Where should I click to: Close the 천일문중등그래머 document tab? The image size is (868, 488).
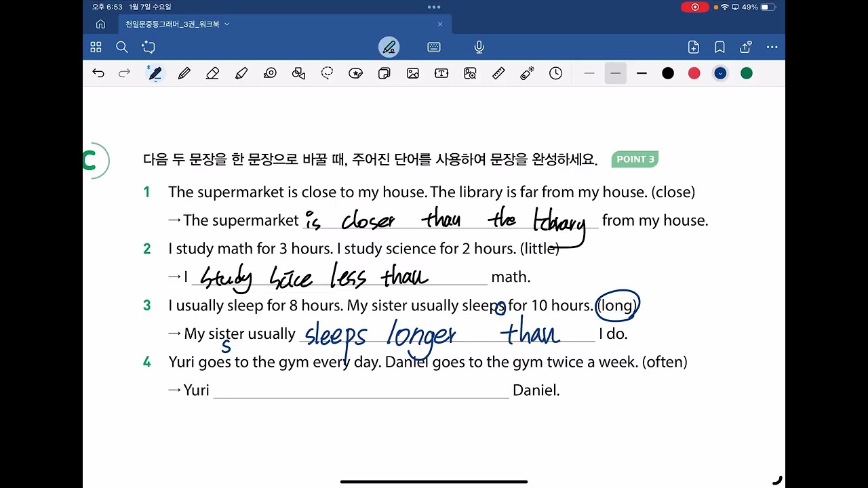(439, 24)
